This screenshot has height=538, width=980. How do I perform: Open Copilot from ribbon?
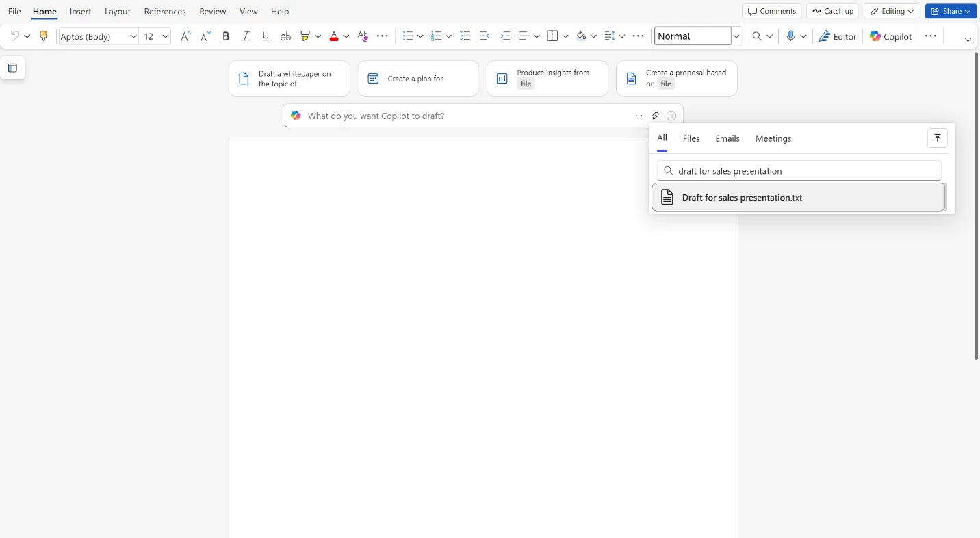(891, 36)
